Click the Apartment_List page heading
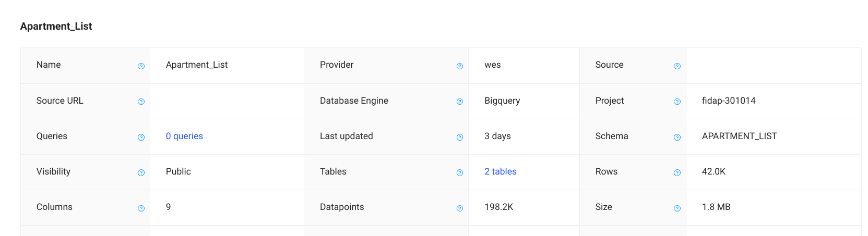Screen dimensions: 868x236 pos(56,26)
